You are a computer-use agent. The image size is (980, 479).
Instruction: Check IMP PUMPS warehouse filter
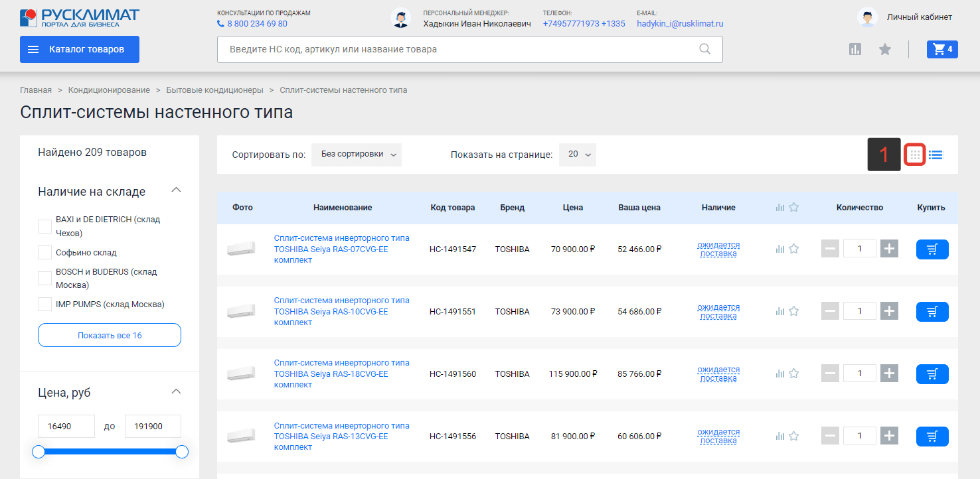tap(44, 304)
